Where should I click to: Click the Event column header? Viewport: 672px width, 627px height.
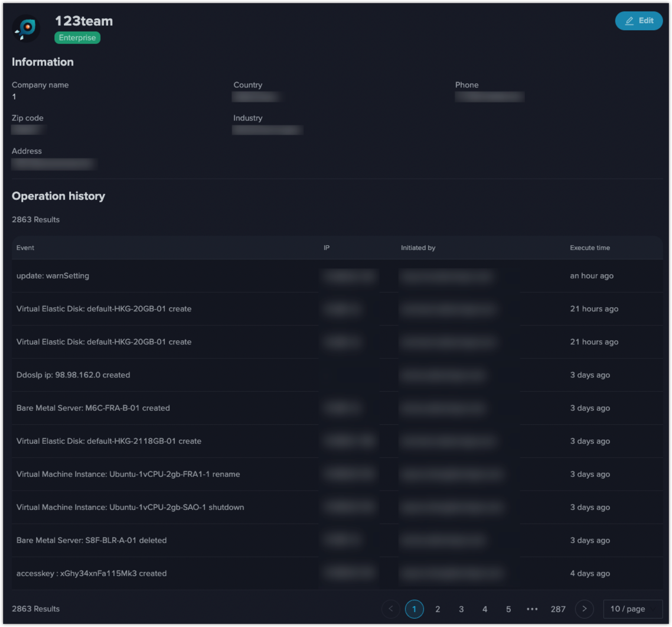pyautogui.click(x=25, y=248)
